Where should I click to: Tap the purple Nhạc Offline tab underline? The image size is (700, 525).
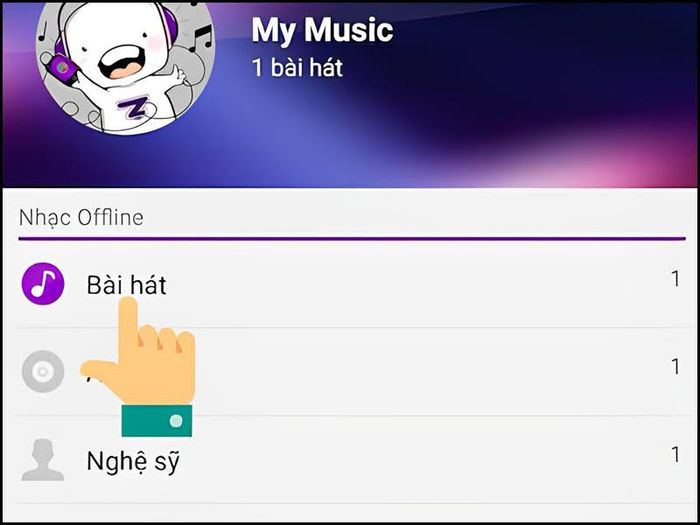tap(352, 239)
